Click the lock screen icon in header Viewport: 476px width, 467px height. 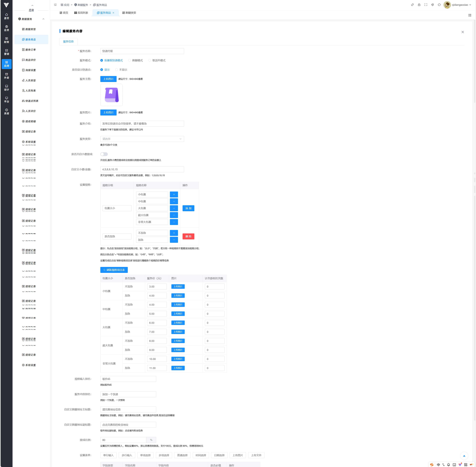tap(419, 5)
